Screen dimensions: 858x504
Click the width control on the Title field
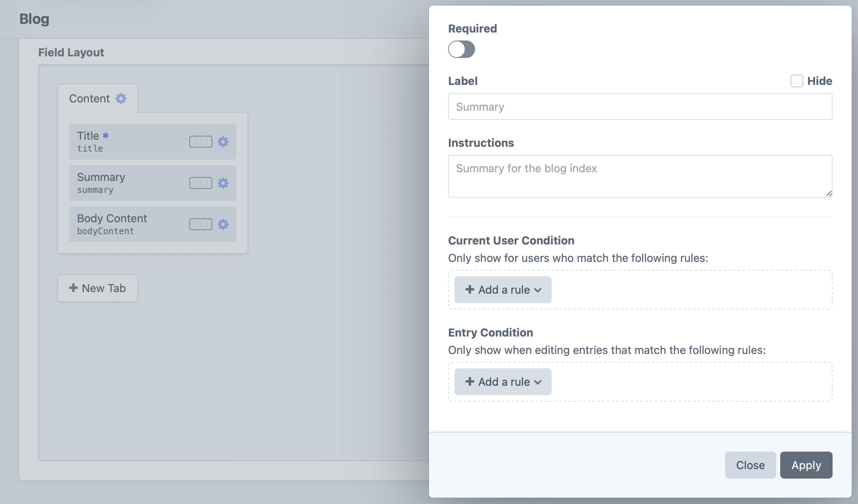tap(200, 141)
